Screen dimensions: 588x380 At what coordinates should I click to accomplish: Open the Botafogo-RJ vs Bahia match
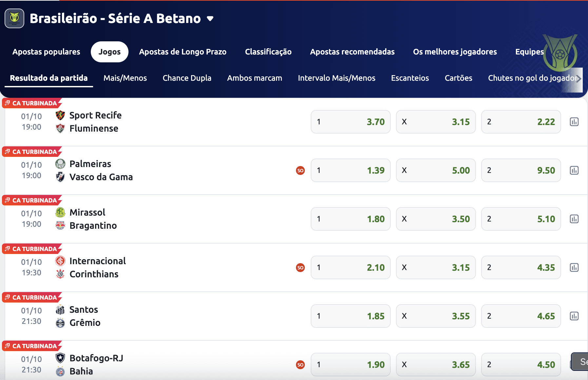pyautogui.click(x=96, y=365)
